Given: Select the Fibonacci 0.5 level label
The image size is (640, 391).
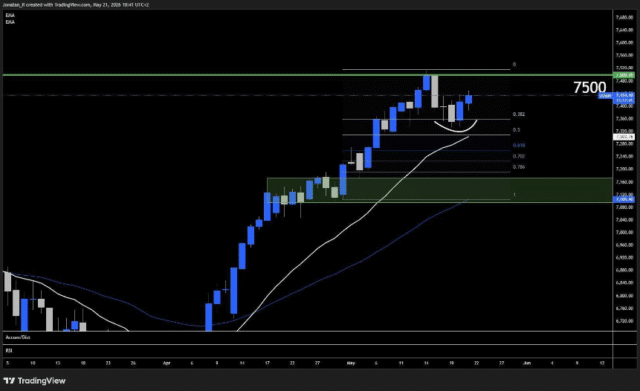Looking at the screenshot, I should pos(516,130).
